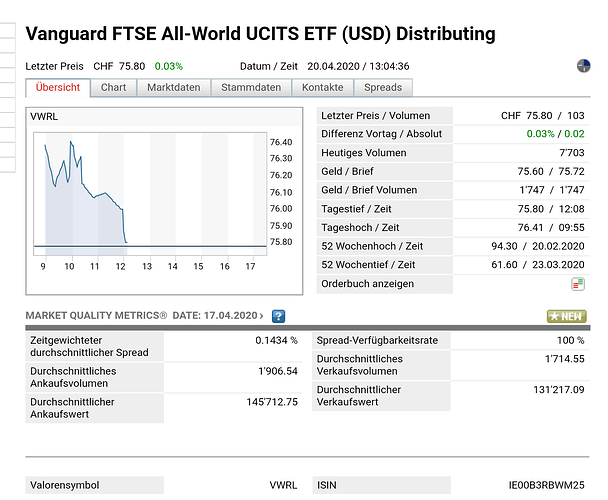Click the 52 Wochentief value 61.60 / 23.03.2020
608x500 pixels.
point(538,265)
